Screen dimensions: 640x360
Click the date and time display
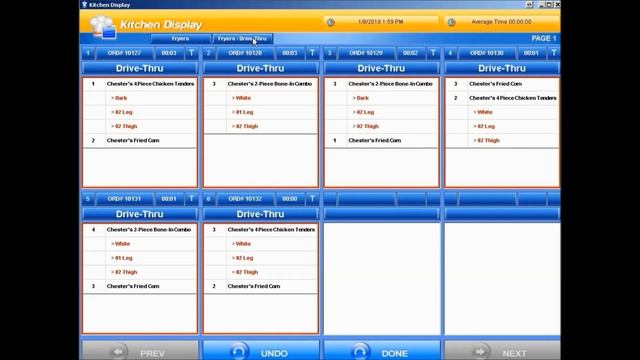[380, 22]
